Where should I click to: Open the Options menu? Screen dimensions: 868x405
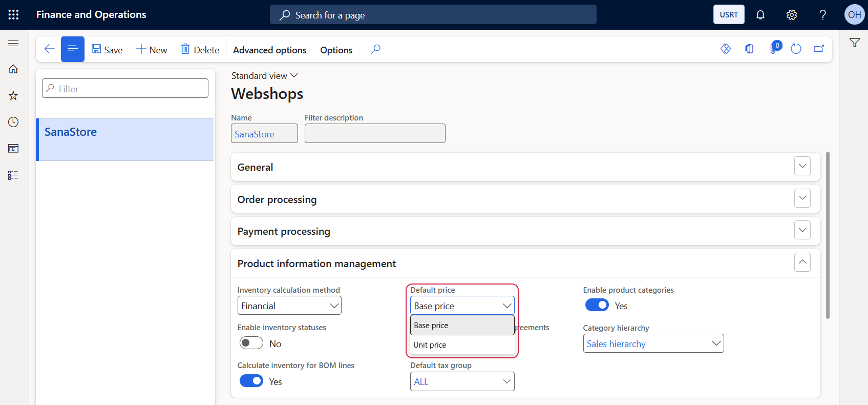(336, 50)
